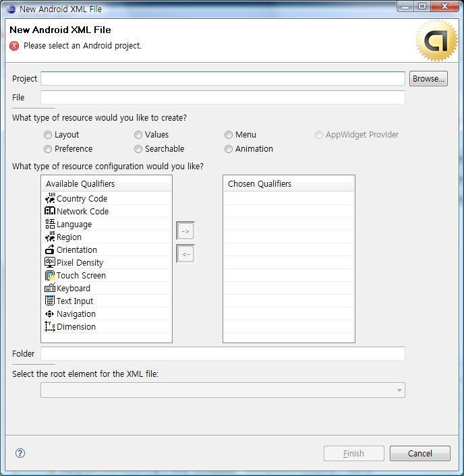The image size is (464, 476).
Task: Add qualifier with the -> button
Action: coord(185,231)
